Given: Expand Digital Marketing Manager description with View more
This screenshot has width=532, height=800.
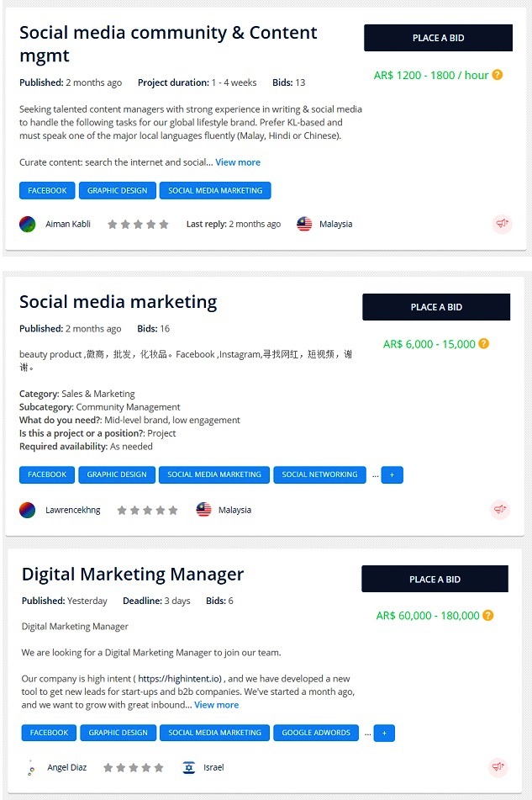Looking at the screenshot, I should (x=217, y=704).
